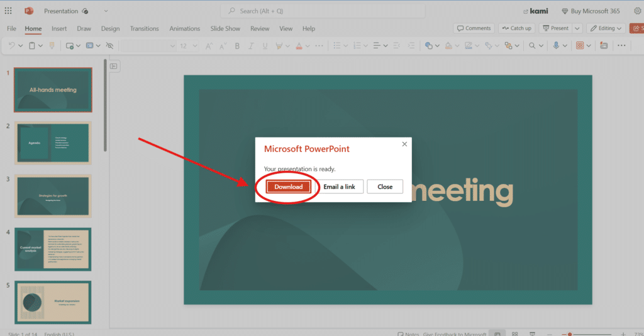This screenshot has width=644, height=336.
Task: Switch to Slide Sorter view in status bar
Action: click(x=514, y=334)
